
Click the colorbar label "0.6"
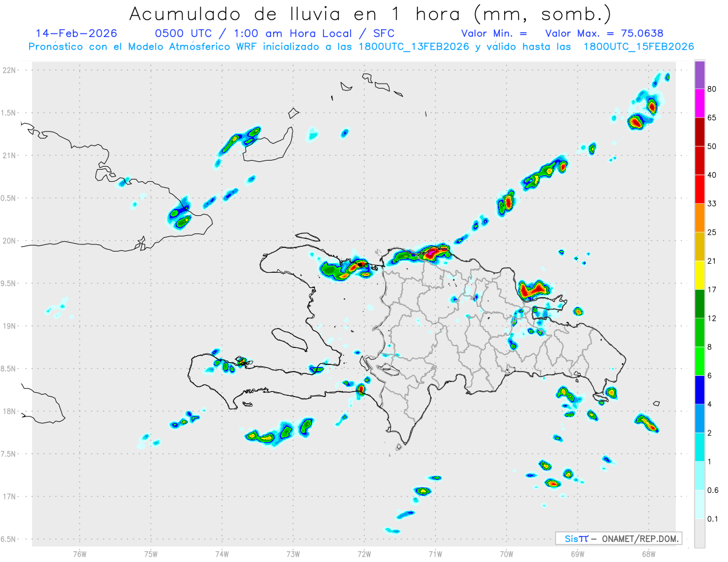point(713,490)
